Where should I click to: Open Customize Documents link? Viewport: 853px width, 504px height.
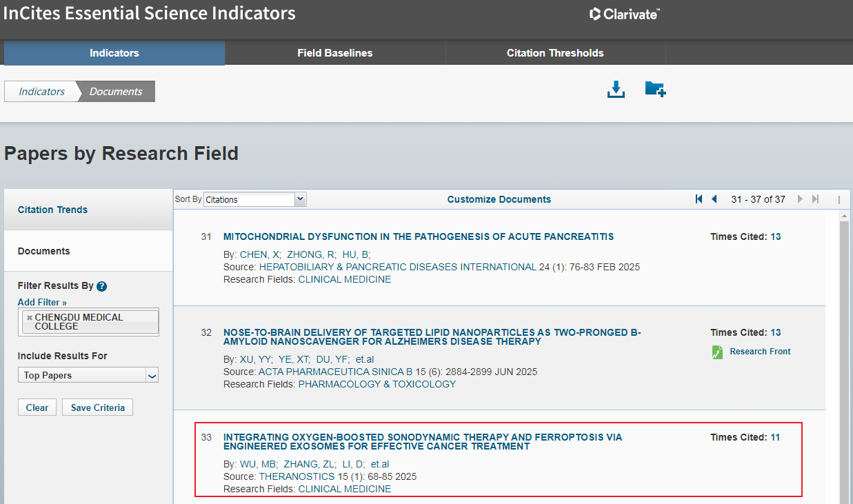[499, 199]
